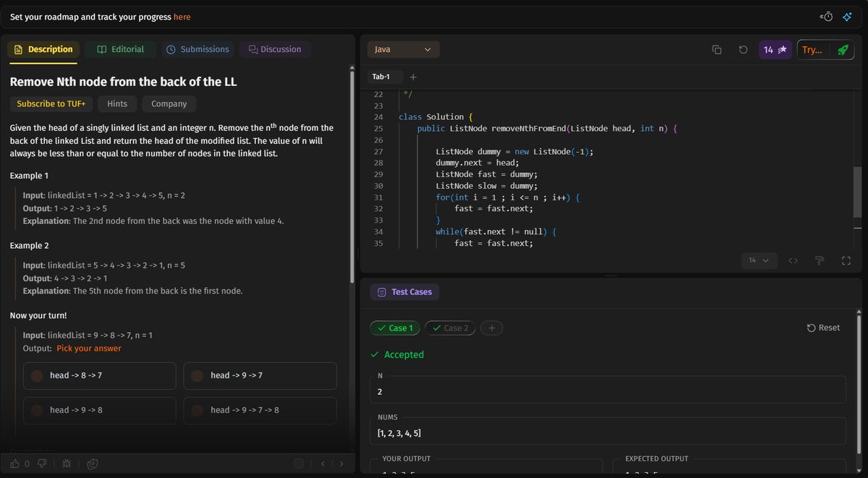Click the purple 14 shooting-star badge
This screenshot has height=478, width=868.
tap(775, 50)
